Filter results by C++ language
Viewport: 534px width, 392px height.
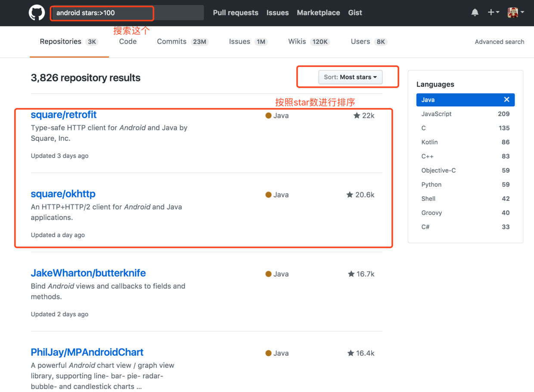[466, 156]
